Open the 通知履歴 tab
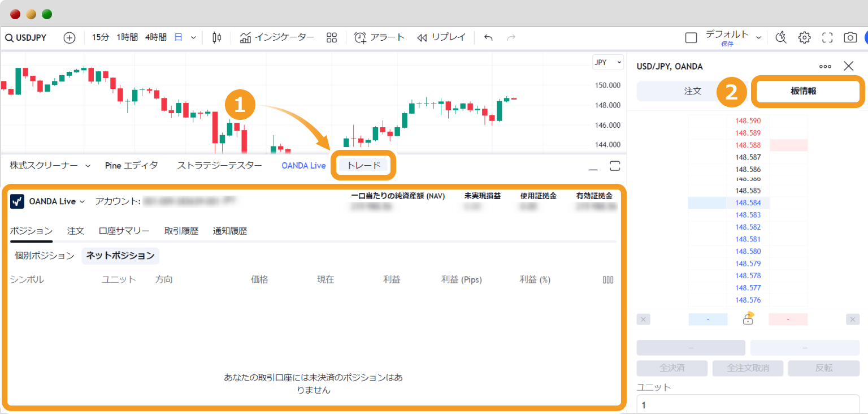 click(x=230, y=231)
